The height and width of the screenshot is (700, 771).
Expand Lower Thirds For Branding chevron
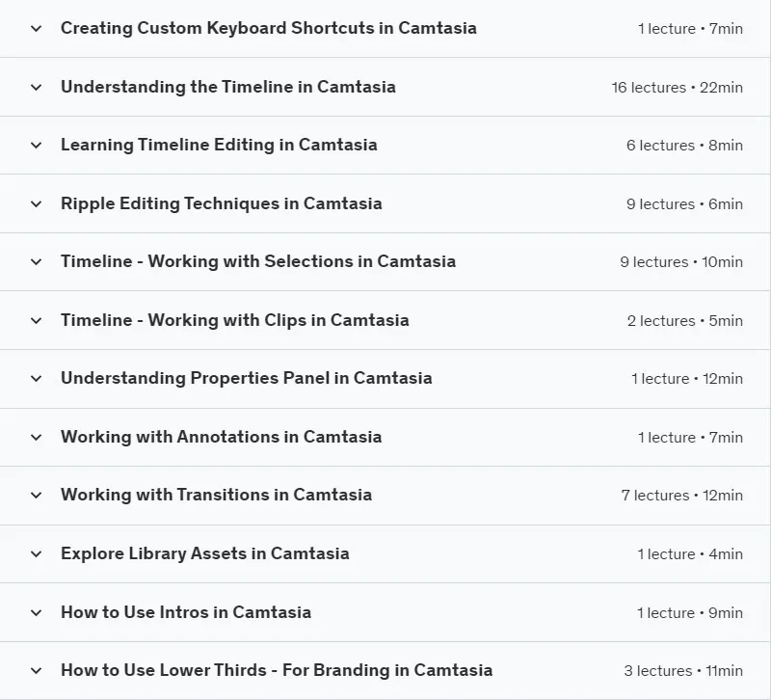tap(36, 671)
